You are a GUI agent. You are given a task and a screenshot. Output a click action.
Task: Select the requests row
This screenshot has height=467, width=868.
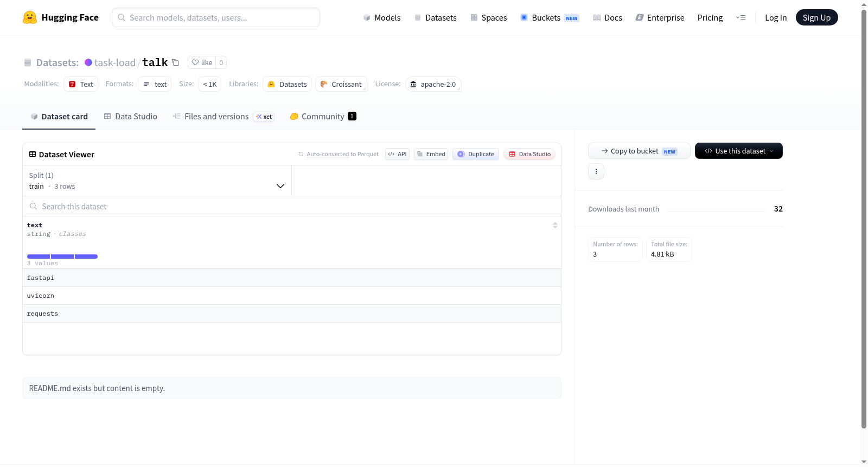point(292,314)
